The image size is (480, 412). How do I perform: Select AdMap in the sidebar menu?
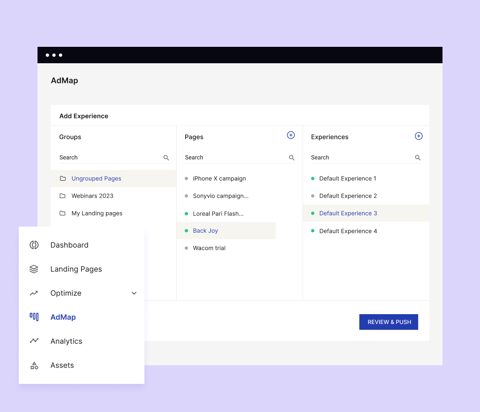tap(63, 317)
